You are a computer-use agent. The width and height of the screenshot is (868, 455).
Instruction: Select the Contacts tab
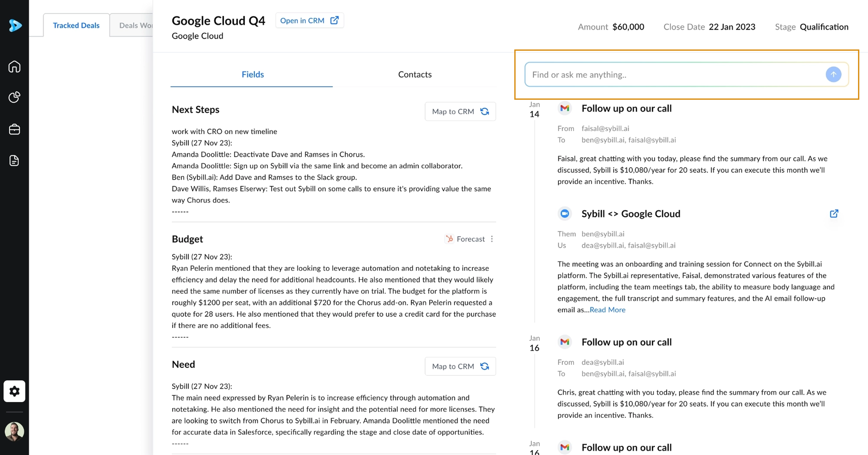pyautogui.click(x=415, y=74)
